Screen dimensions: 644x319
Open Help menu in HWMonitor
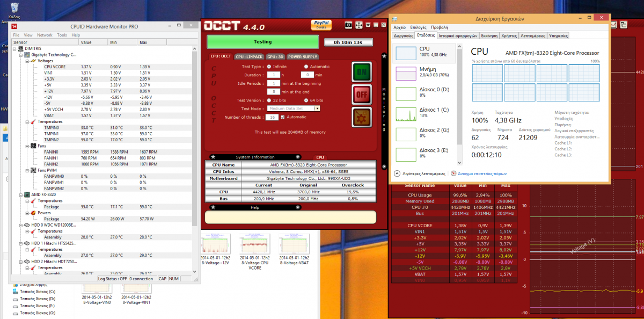click(x=76, y=35)
